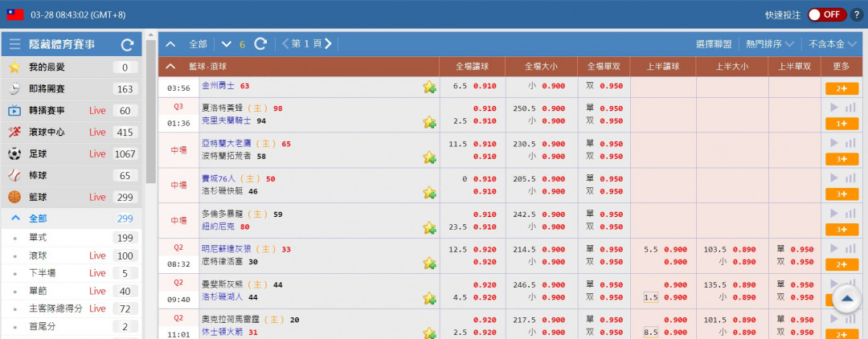Add 底特律活塞 match to favorites
868x339 pixels.
(429, 263)
